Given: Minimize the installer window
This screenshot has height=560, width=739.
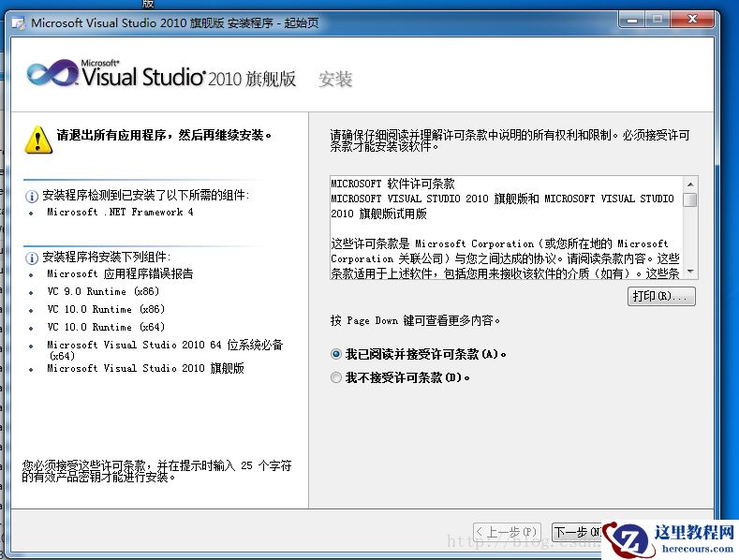Looking at the screenshot, I should pos(632,20).
